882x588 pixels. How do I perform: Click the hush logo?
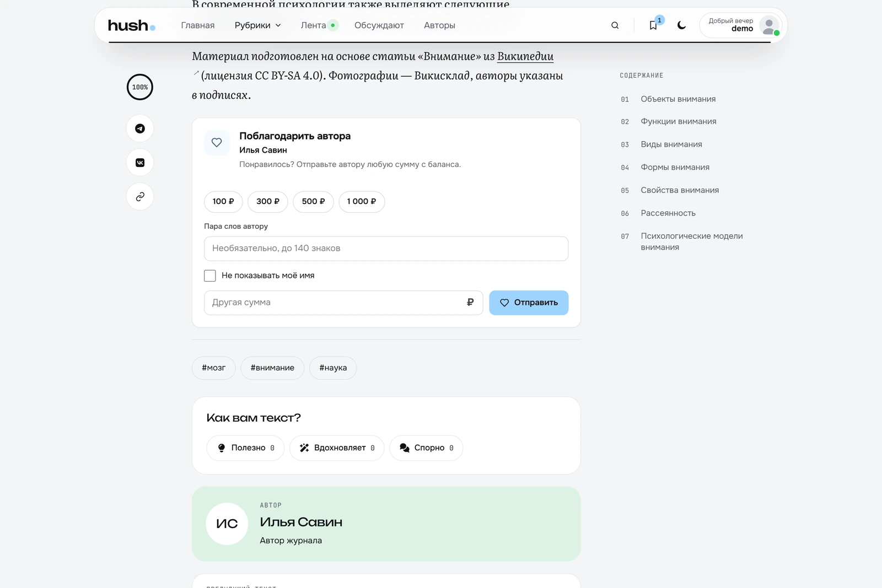pos(132,25)
